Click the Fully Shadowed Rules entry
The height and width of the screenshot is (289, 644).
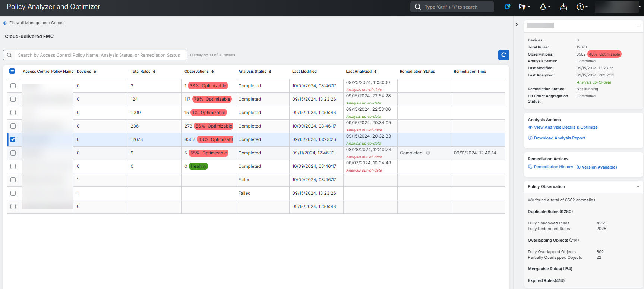click(549, 223)
